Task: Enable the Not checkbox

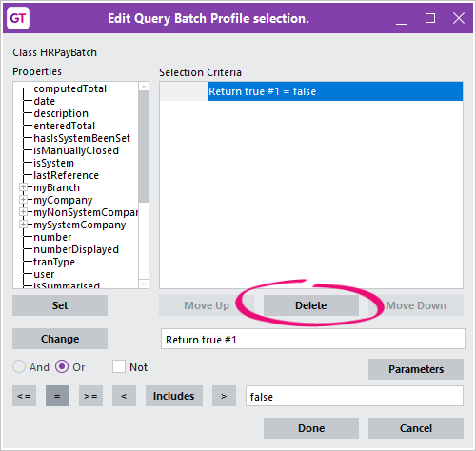Action: point(119,367)
